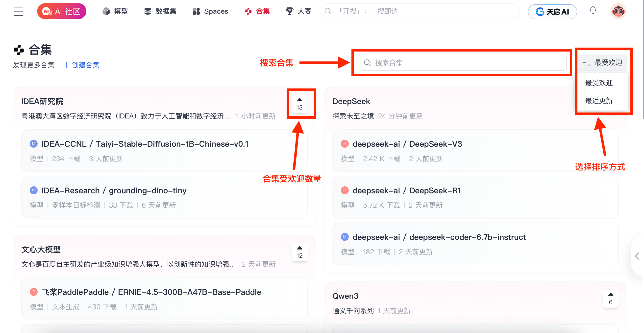Screen dimensions: 644x333
Task: Click 5.72 K 下载 count text
Action: [x=381, y=205]
